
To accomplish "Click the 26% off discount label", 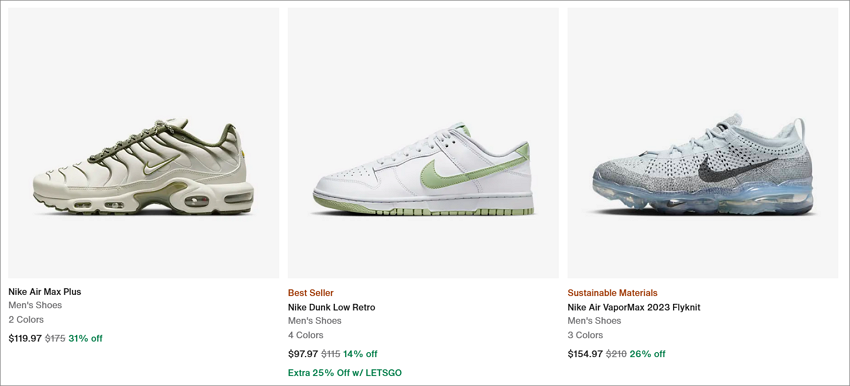I will [x=648, y=354].
